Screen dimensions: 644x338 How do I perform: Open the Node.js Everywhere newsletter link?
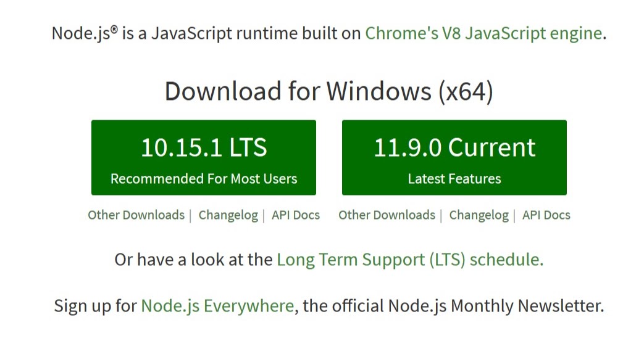[217, 306]
